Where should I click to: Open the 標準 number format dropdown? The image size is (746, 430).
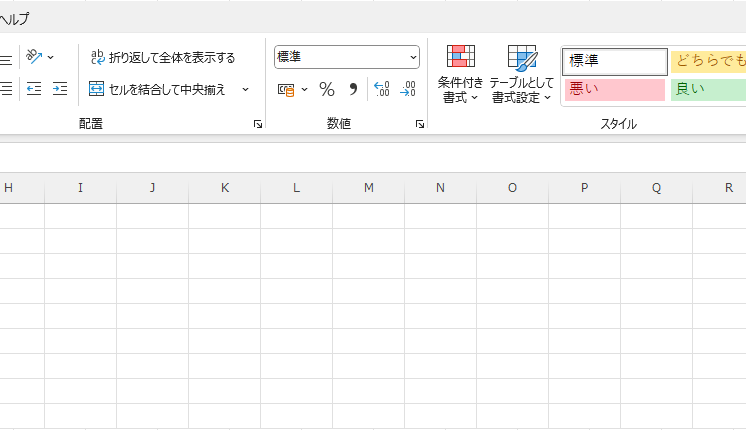pos(413,58)
